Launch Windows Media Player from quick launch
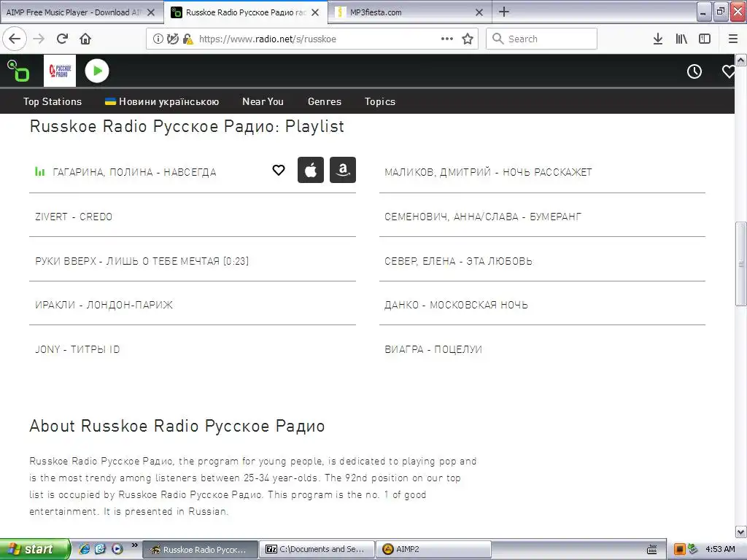The width and height of the screenshot is (747, 560). click(x=117, y=549)
